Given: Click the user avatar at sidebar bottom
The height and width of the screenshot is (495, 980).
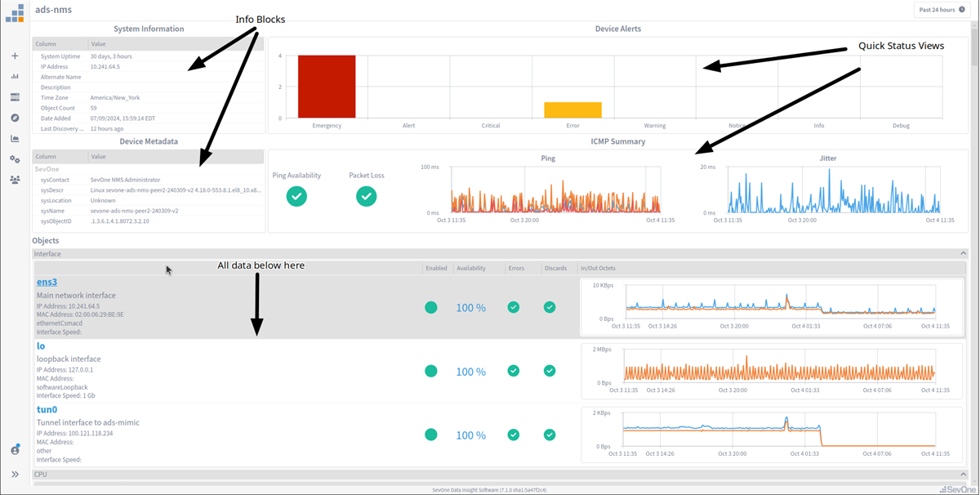Looking at the screenshot, I should click(14, 449).
